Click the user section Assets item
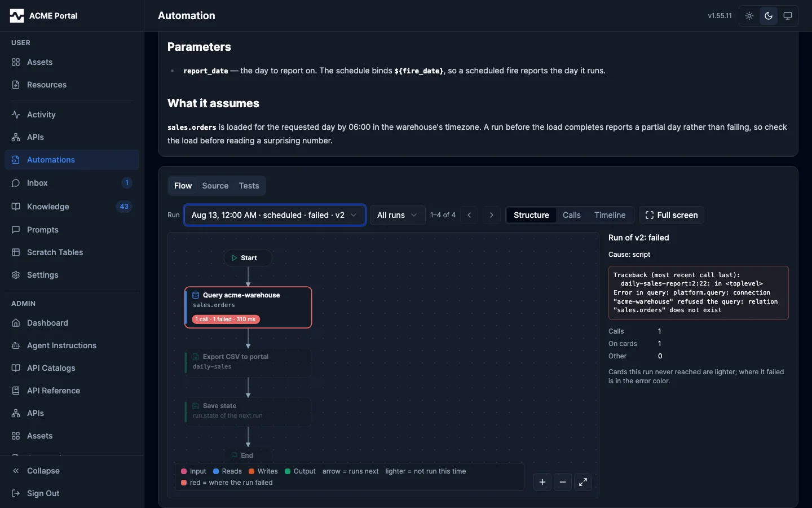This screenshot has width=812, height=508. pyautogui.click(x=72, y=62)
